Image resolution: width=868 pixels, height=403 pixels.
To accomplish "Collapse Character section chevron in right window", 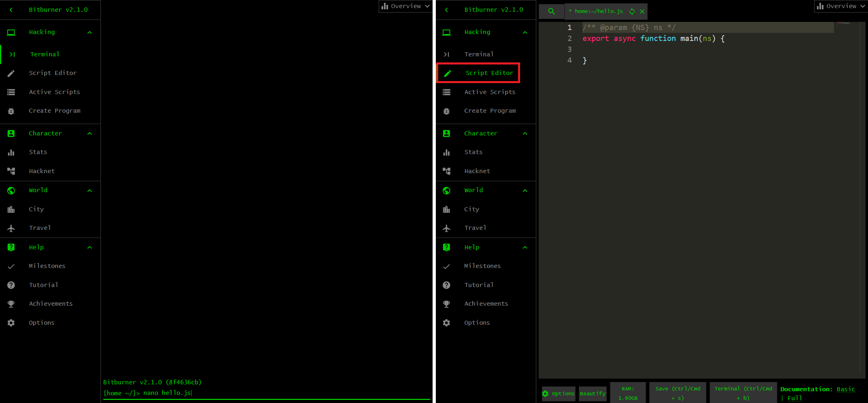I will (525, 133).
